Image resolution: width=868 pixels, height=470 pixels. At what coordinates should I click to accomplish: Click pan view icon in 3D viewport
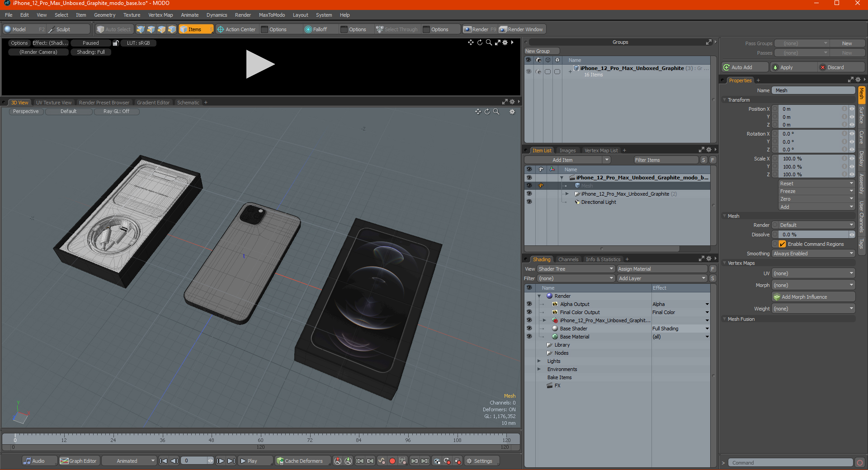[x=478, y=112]
